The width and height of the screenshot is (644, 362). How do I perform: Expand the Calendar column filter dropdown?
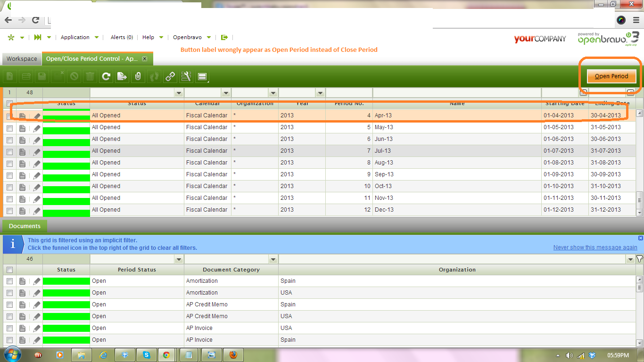(226, 93)
